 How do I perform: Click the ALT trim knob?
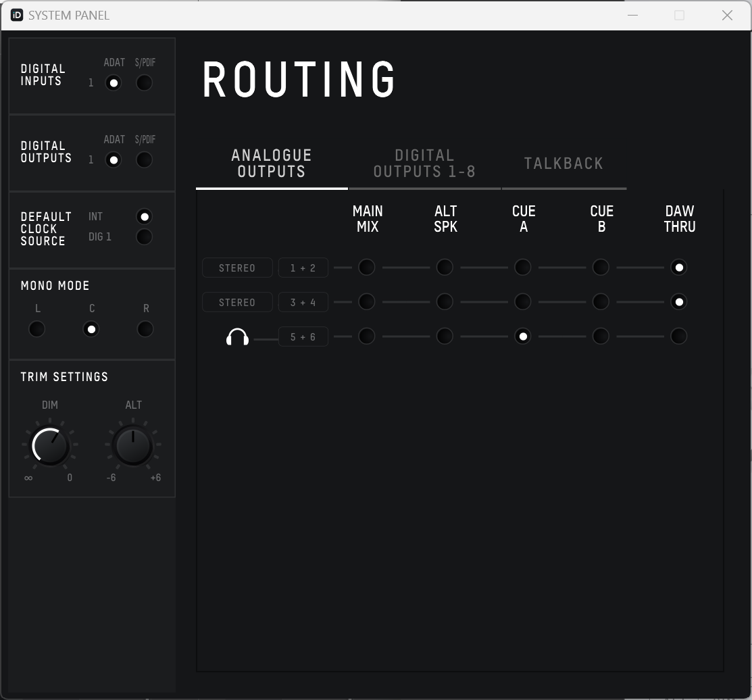(133, 446)
